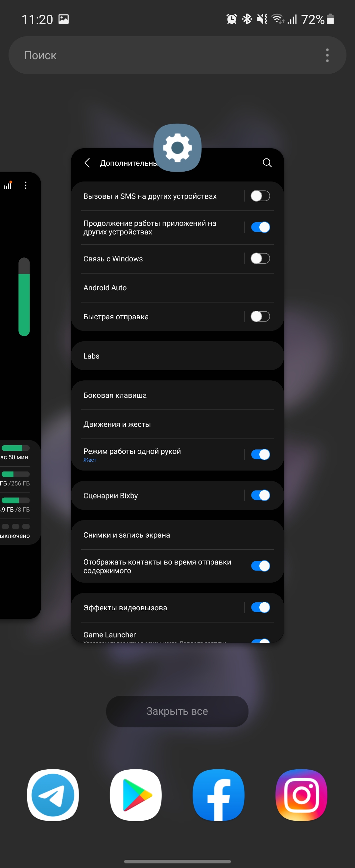Open the Labs menu entry
Image resolution: width=355 pixels, height=868 pixels.
tap(177, 356)
